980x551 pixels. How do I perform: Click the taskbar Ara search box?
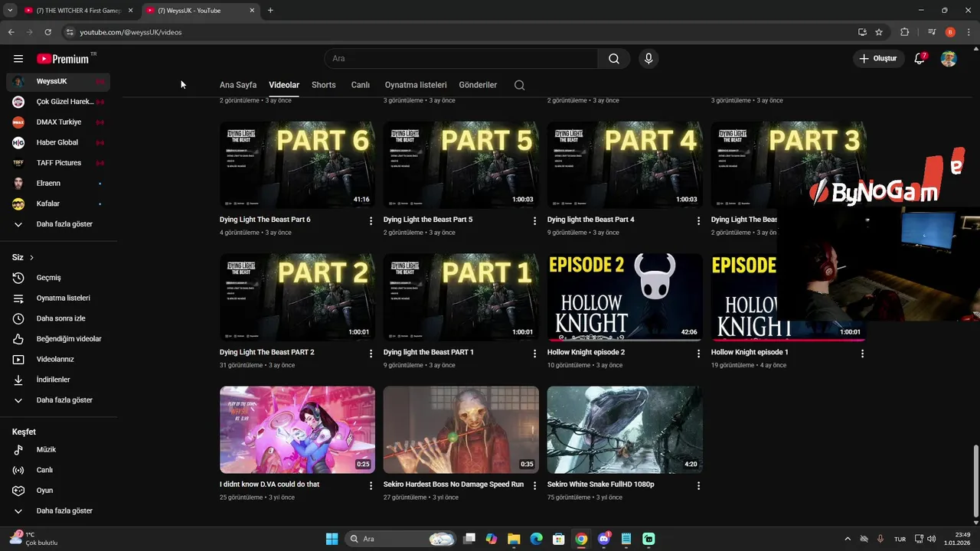pyautogui.click(x=401, y=539)
